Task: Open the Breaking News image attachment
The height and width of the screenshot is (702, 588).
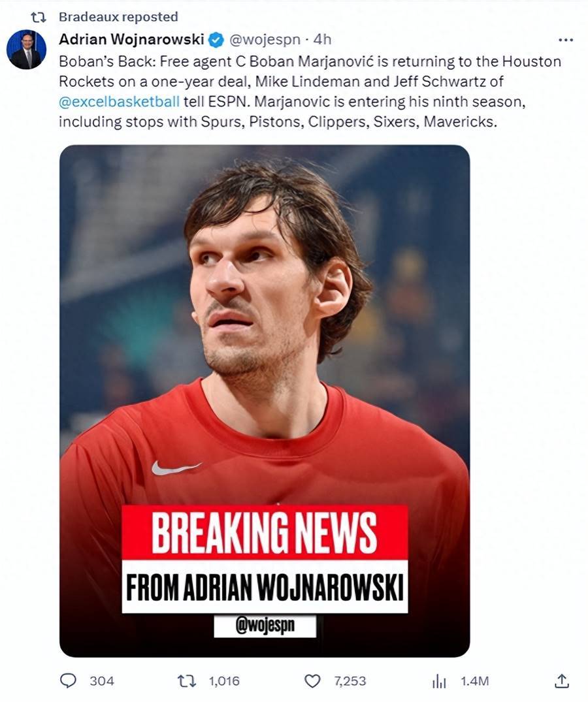Action: click(x=264, y=401)
